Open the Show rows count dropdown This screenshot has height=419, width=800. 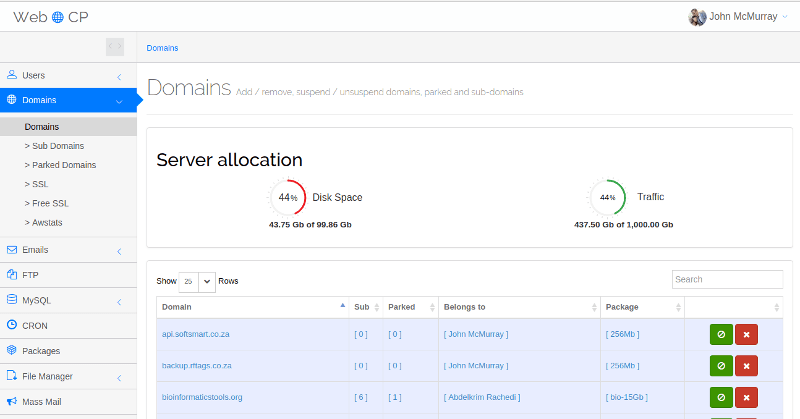(197, 282)
